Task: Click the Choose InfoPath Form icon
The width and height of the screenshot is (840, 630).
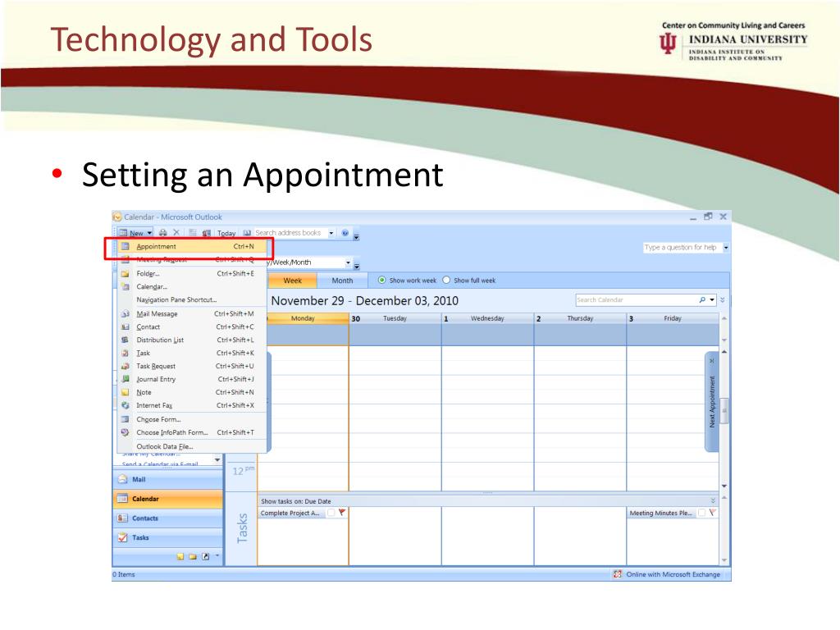Action: 126,432
